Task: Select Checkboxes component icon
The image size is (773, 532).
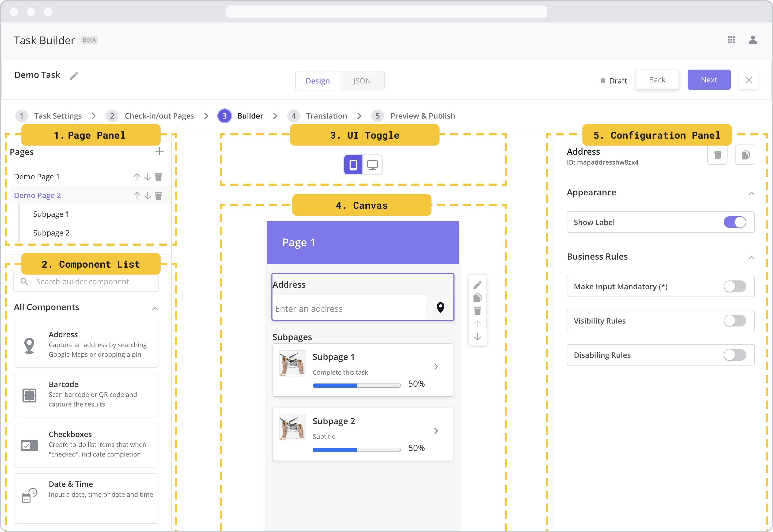Action: (x=29, y=446)
